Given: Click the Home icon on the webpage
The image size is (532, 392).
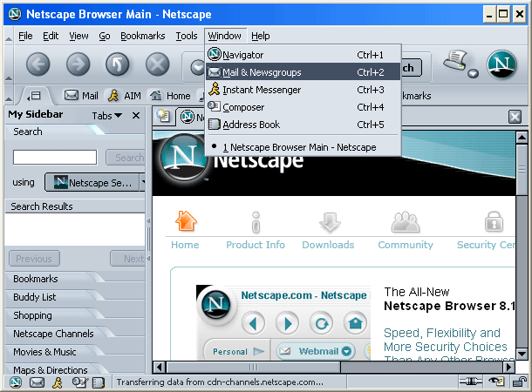Looking at the screenshot, I should pos(186,221).
